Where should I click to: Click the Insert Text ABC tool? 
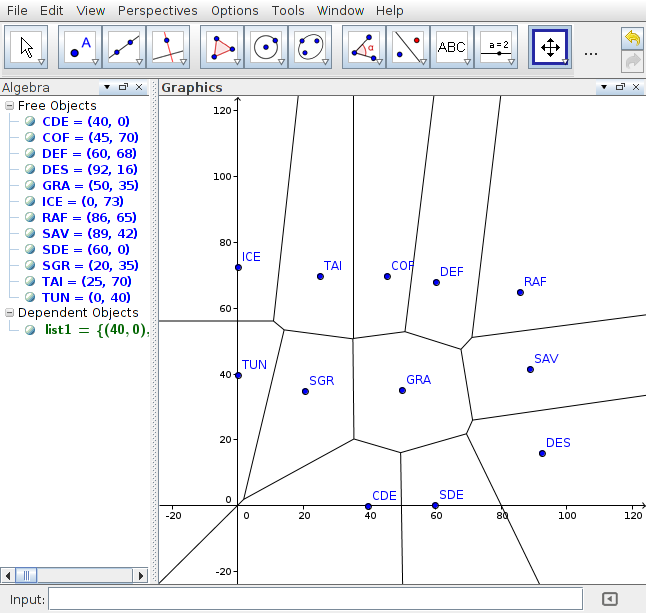452,47
